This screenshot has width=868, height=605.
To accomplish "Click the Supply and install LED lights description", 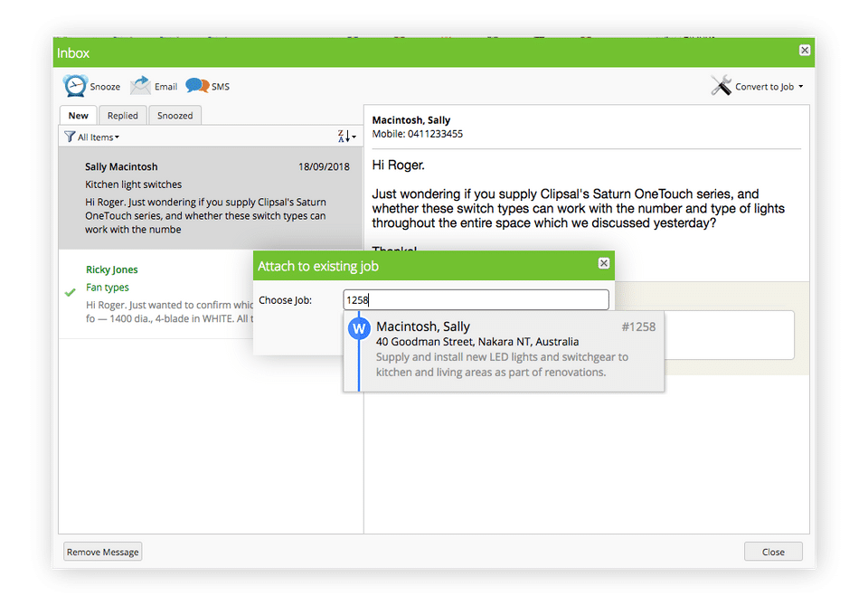I will 502,364.
